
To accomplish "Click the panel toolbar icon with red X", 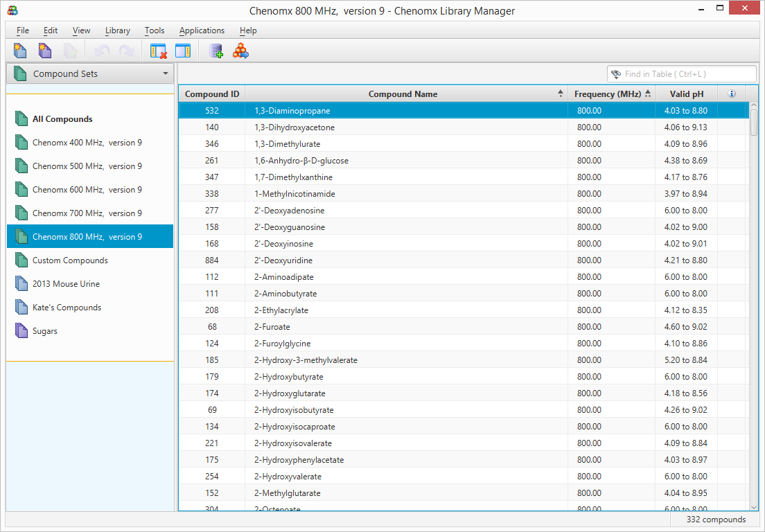I will pyautogui.click(x=159, y=51).
